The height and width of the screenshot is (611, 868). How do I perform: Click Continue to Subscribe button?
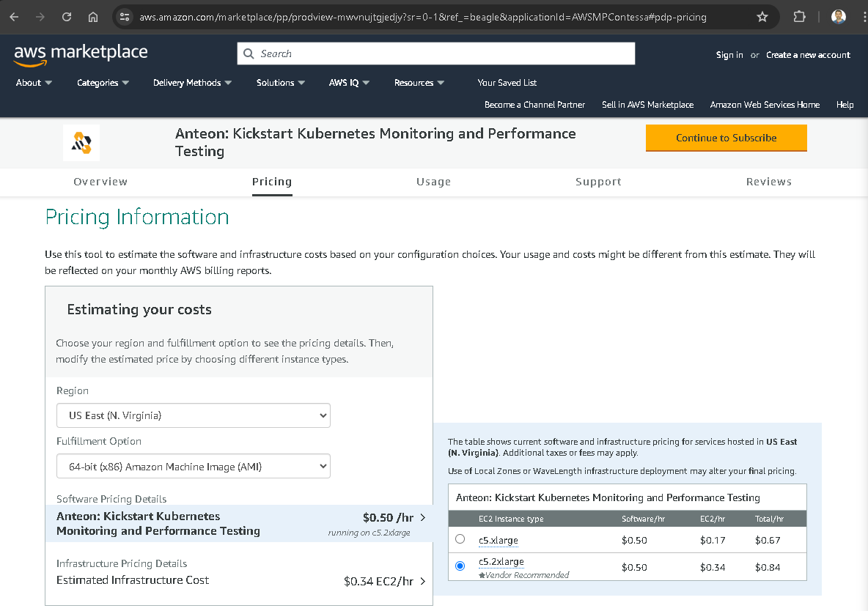726,138
